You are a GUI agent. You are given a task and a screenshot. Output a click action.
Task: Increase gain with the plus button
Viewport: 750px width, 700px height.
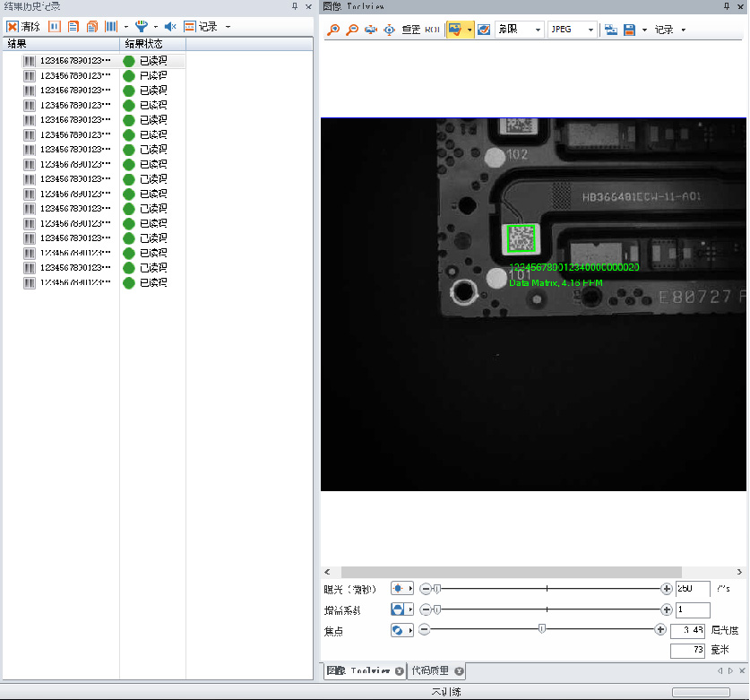pyautogui.click(x=667, y=609)
